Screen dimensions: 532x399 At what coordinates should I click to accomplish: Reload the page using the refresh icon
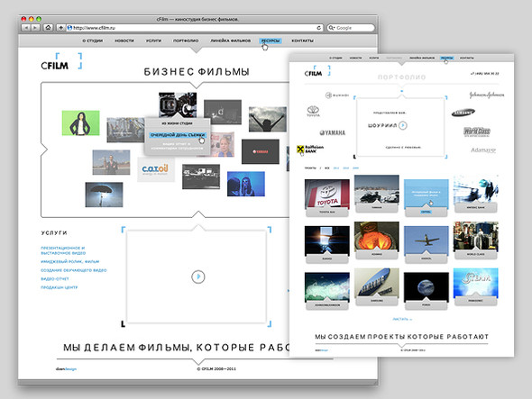tap(318, 28)
